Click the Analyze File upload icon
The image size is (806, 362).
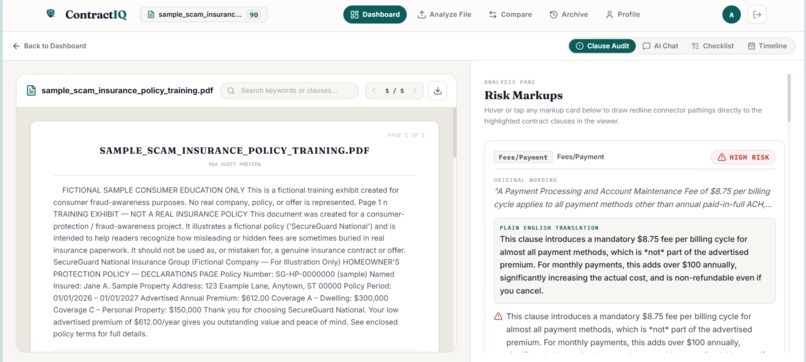pyautogui.click(x=422, y=15)
